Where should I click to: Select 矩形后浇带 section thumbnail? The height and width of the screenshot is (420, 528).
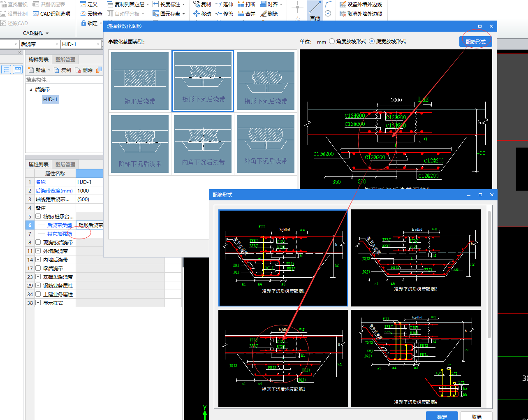pyautogui.click(x=140, y=81)
